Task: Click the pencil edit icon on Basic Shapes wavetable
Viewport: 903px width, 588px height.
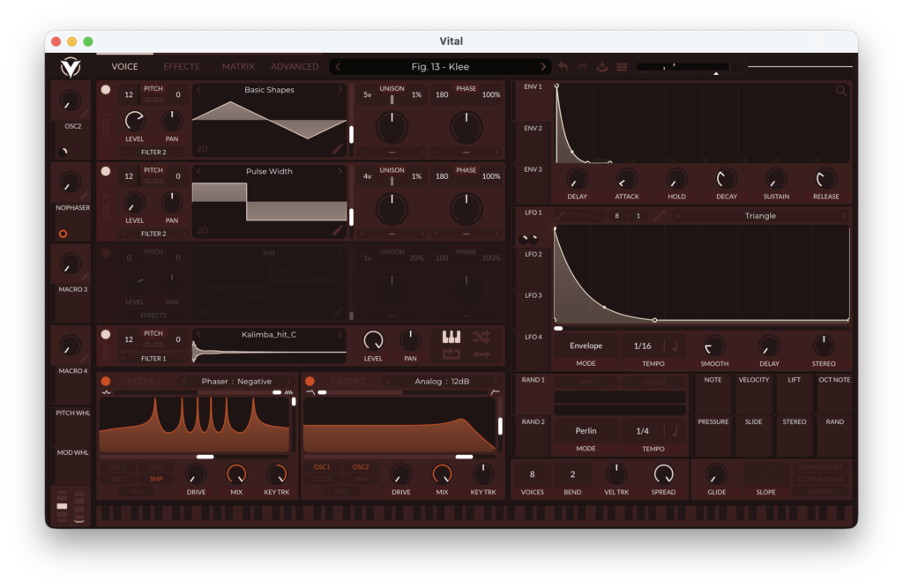Action: pyautogui.click(x=338, y=150)
